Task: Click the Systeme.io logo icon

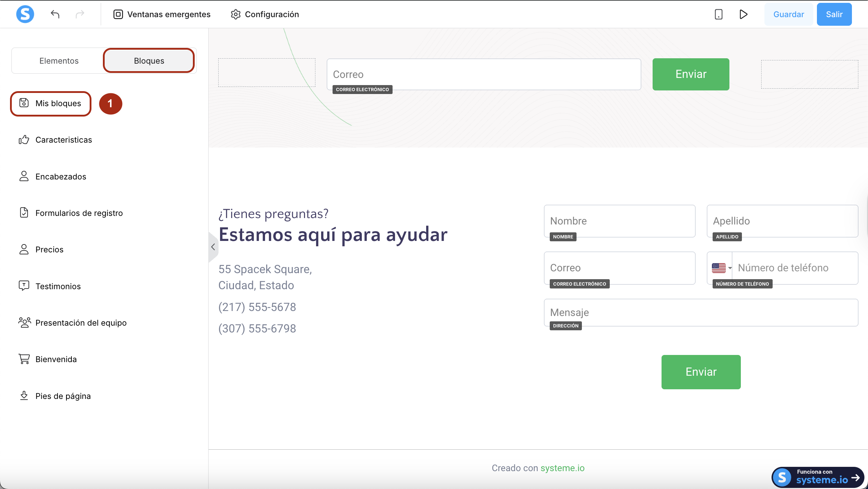Action: 25,14
